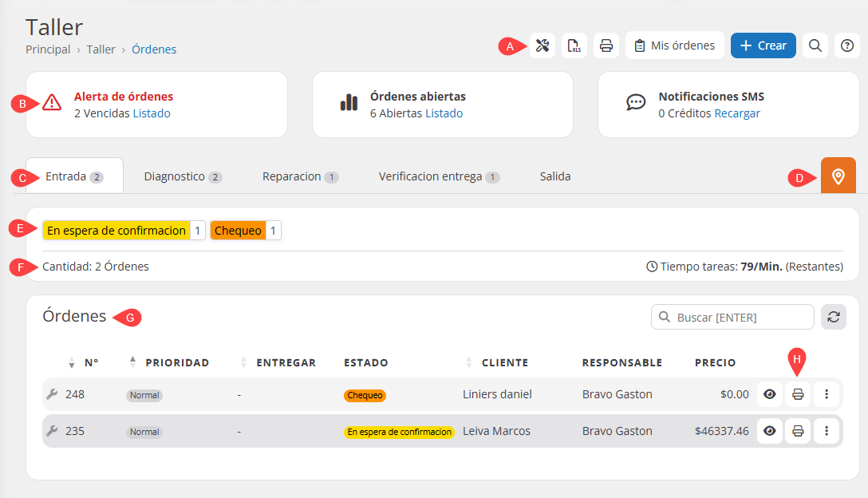
Task: Filter by the orange Chequeo status tag
Action: 239,231
